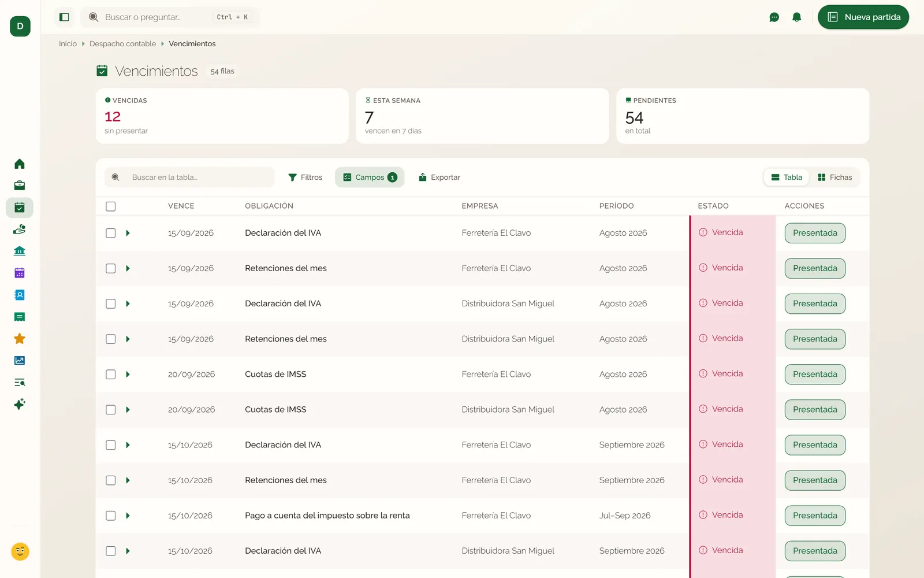The height and width of the screenshot is (578, 924).
Task: Check Retenciones del mes Distribuidora Agosto row
Action: click(111, 339)
